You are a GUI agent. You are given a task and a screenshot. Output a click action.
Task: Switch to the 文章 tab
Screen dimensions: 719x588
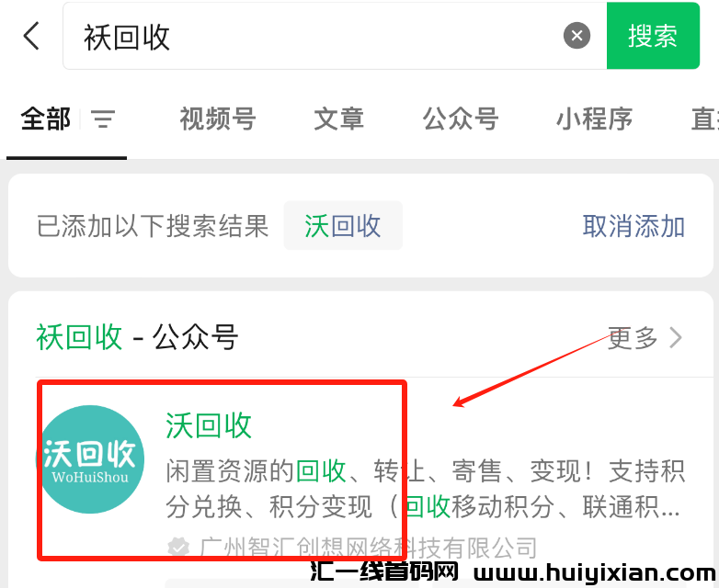point(339,119)
